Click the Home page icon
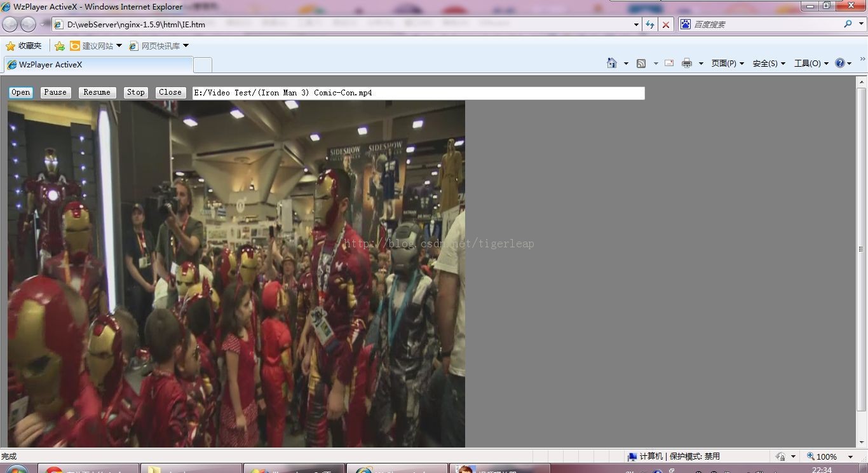The width and height of the screenshot is (868, 473). pos(612,63)
